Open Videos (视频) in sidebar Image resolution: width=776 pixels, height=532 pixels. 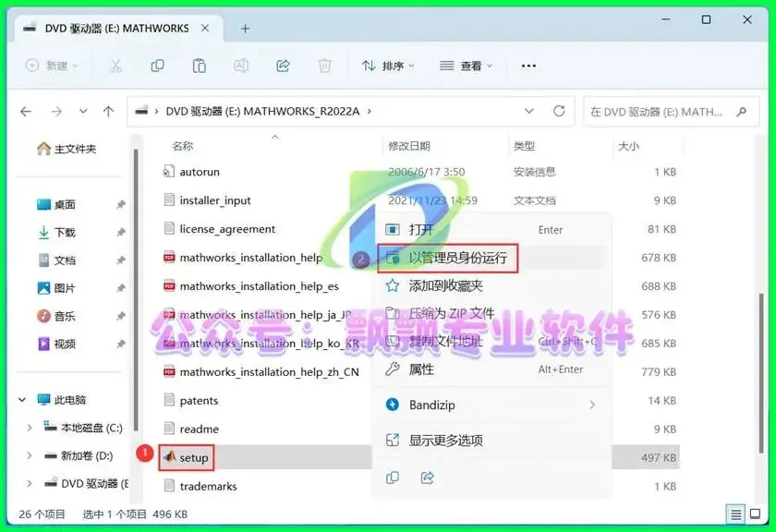[x=56, y=344]
